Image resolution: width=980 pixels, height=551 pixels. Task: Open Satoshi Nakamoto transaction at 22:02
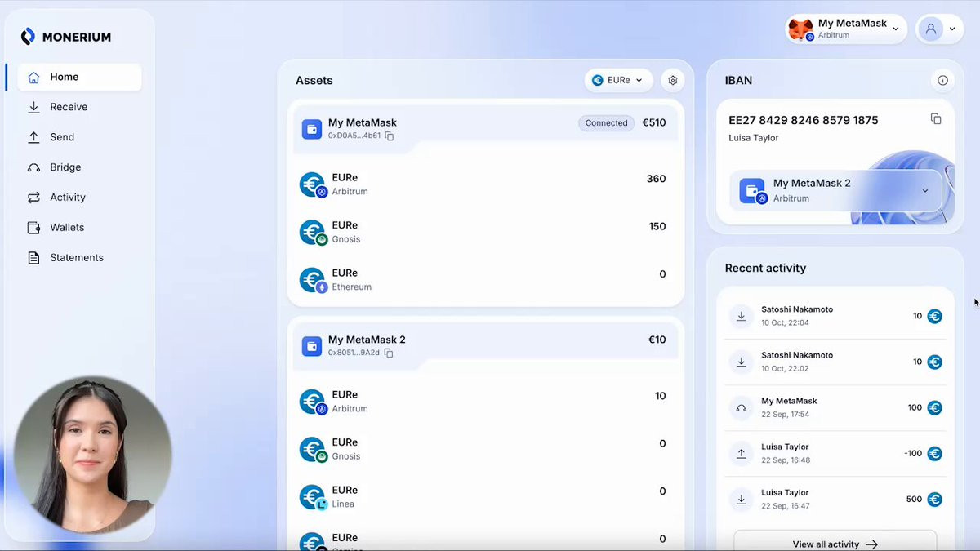835,362
